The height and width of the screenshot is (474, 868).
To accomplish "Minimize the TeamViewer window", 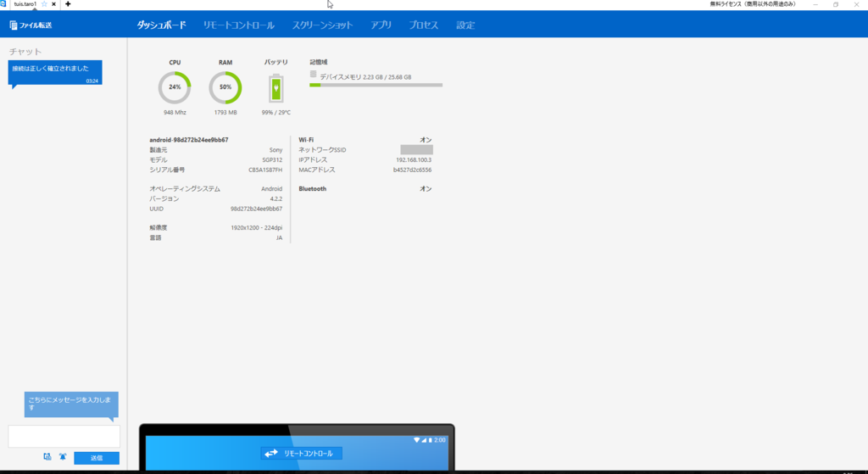I will [815, 4].
